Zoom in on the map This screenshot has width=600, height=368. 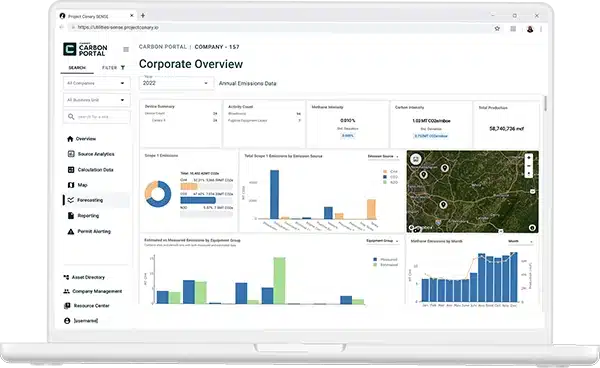tap(529, 158)
